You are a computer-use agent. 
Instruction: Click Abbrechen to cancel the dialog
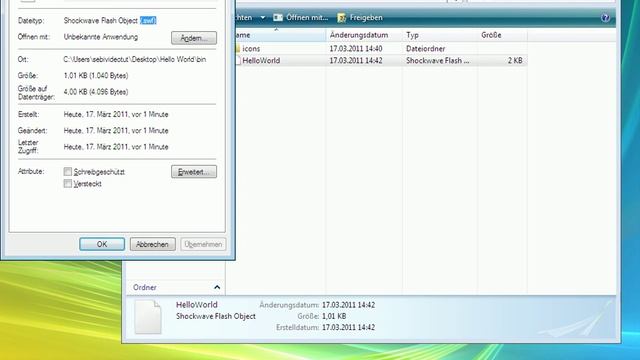point(153,244)
